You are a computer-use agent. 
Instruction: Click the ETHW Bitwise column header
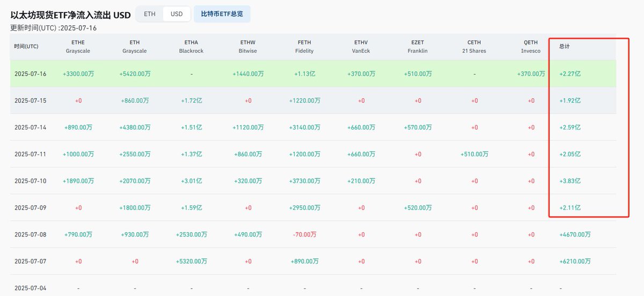pyautogui.click(x=248, y=47)
